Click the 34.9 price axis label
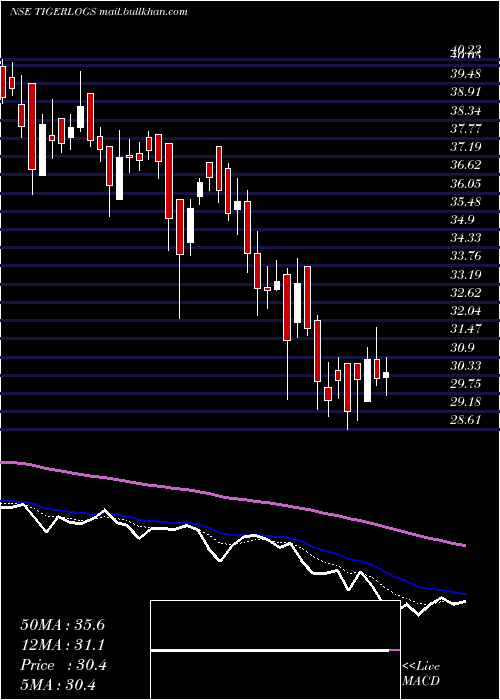The image size is (500, 700). (x=461, y=220)
